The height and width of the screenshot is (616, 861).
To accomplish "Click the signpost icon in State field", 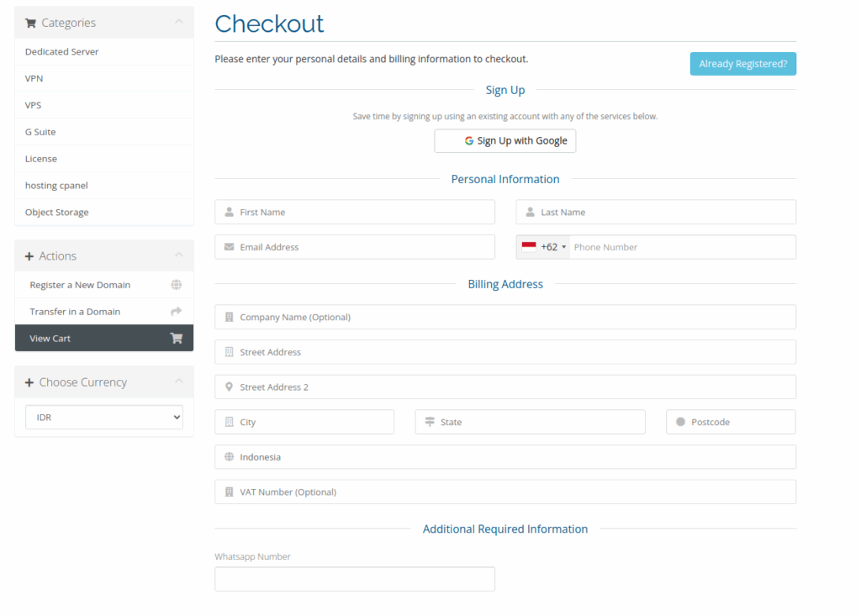I will click(430, 422).
